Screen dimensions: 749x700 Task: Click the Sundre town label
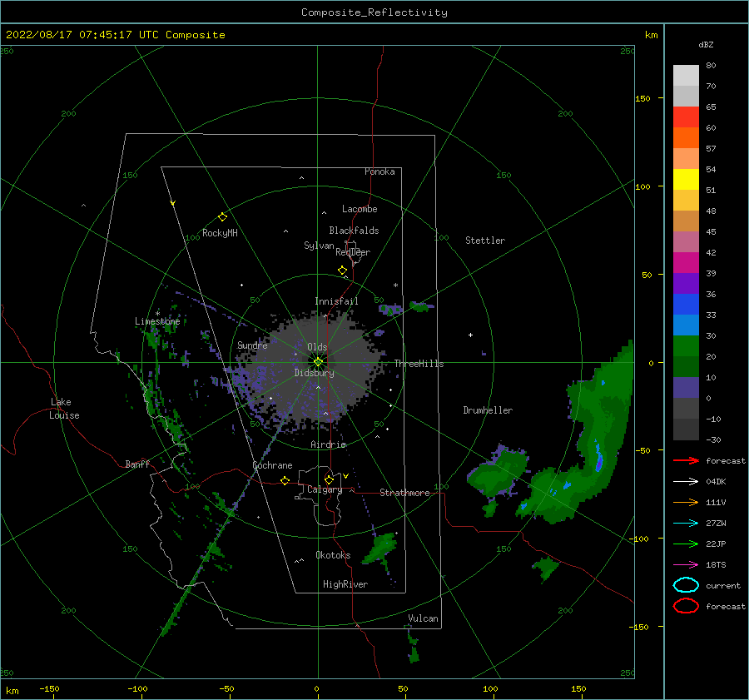tap(252, 345)
